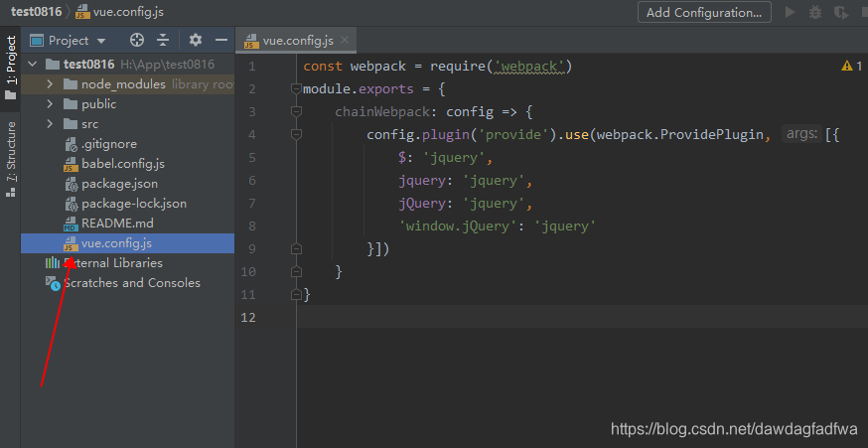Toggle the Structure tool window

click(x=11, y=160)
